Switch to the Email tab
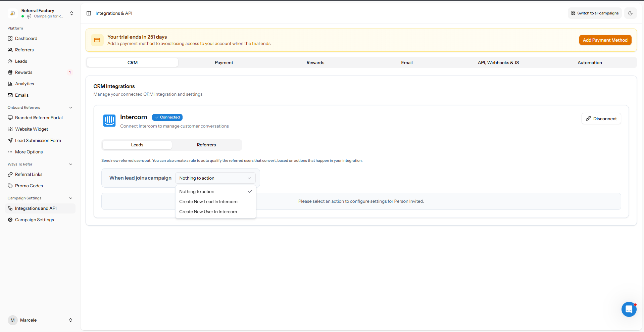Image resolution: width=644 pixels, height=332 pixels. click(x=407, y=63)
